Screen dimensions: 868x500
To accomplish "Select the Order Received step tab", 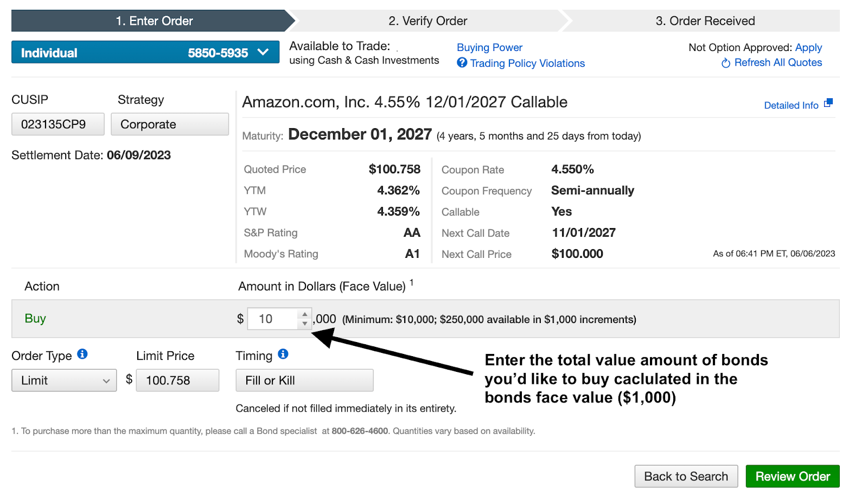I will coord(705,21).
